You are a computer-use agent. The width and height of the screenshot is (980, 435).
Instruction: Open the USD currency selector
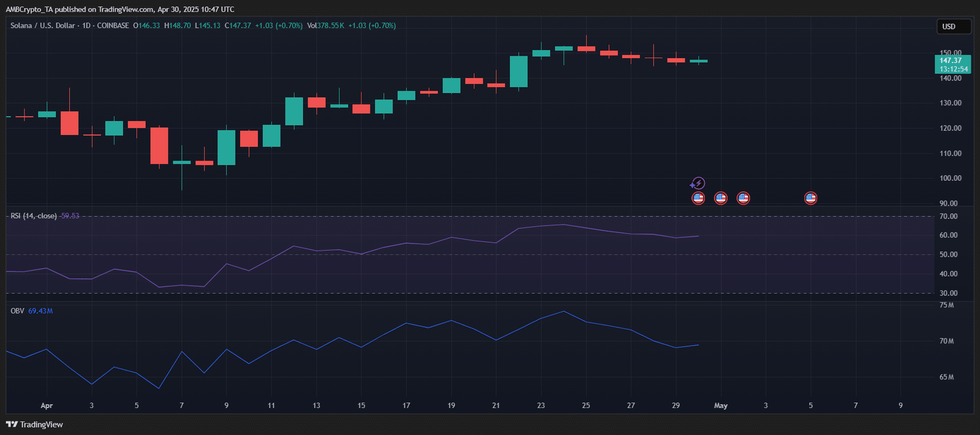coord(954,26)
